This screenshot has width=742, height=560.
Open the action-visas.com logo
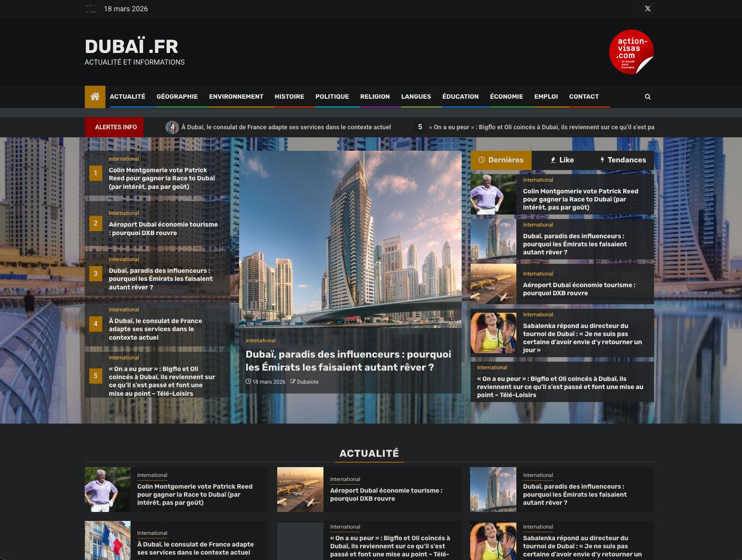(x=633, y=52)
